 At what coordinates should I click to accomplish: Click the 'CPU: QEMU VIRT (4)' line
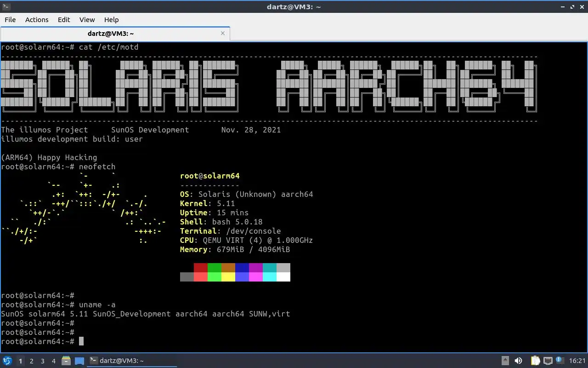(247, 240)
